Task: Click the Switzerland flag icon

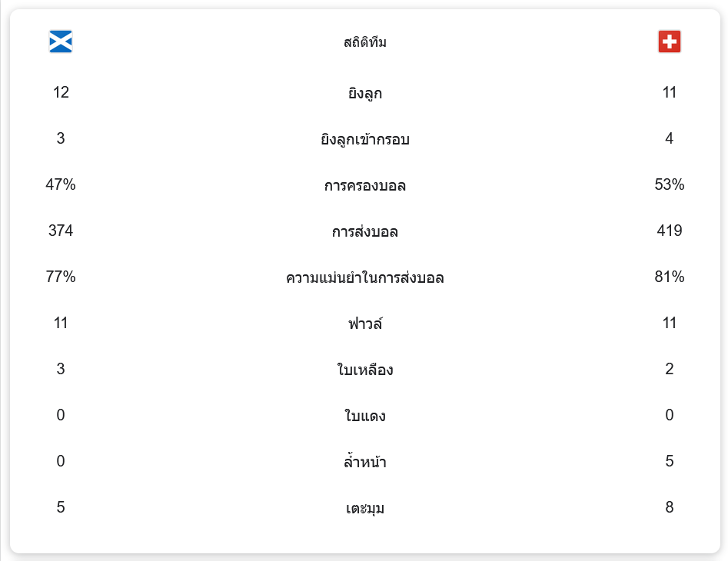Action: (670, 41)
